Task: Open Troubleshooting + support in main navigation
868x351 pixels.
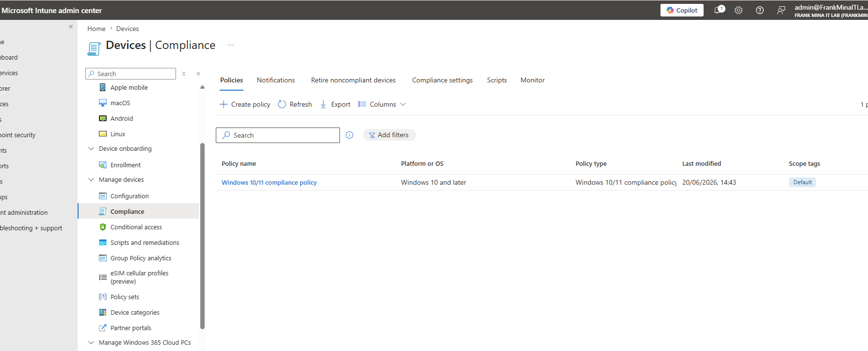Action: tap(31, 228)
